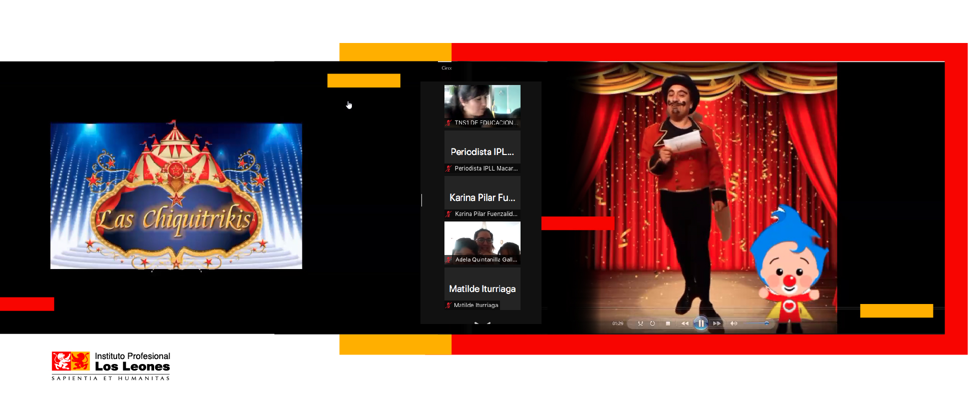Click the Las Chiquitrikis circus title image
The width and height of the screenshot is (980, 405).
pos(176,196)
